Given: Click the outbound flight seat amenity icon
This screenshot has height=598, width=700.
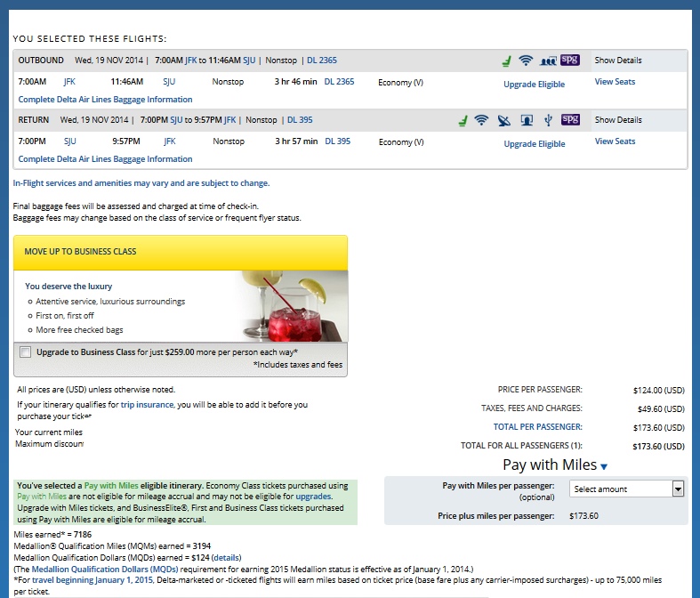Looking at the screenshot, I should tap(505, 61).
